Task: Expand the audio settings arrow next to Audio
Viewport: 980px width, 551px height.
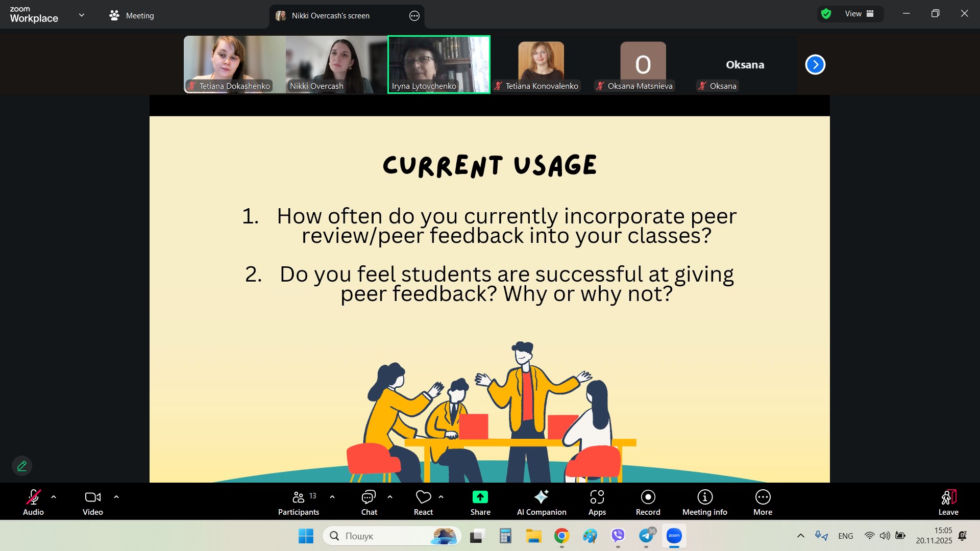Action: coord(54,497)
